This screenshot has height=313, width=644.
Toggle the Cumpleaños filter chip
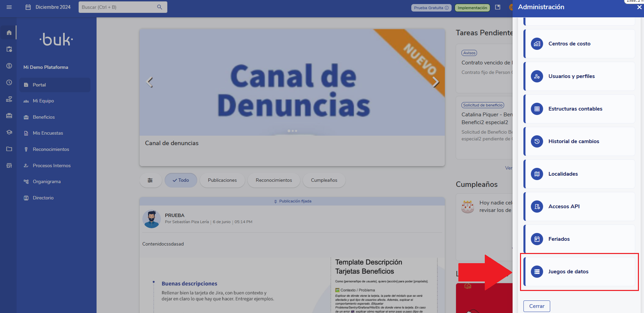tap(324, 180)
